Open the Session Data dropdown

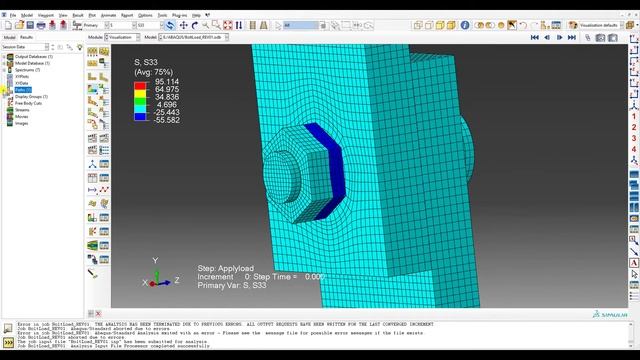point(25,47)
